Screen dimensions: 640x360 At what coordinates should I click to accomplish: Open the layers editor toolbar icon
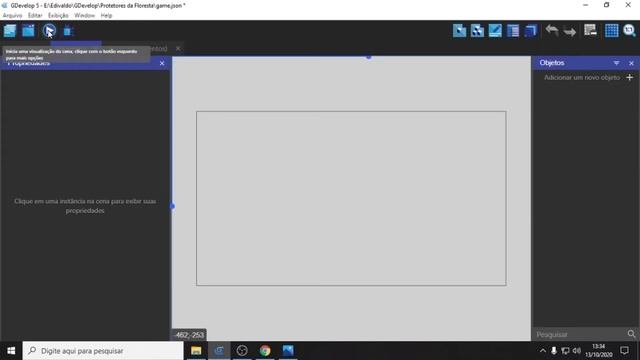click(531, 31)
